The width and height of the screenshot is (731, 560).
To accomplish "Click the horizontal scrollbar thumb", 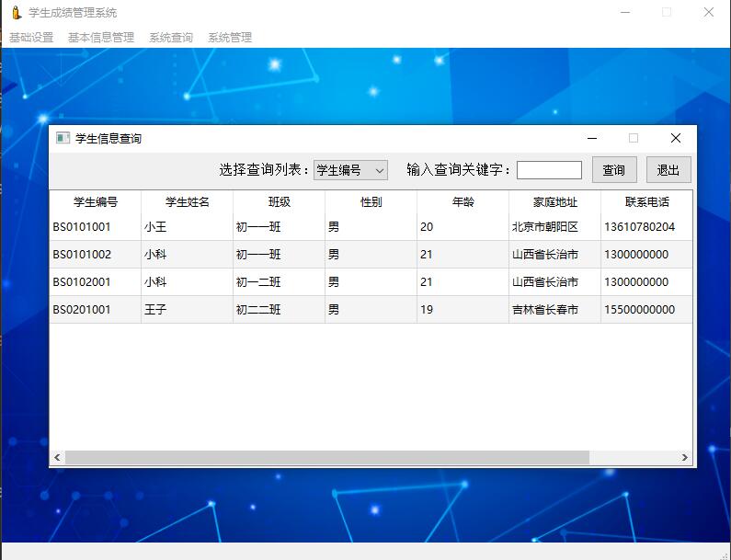I will [326, 457].
